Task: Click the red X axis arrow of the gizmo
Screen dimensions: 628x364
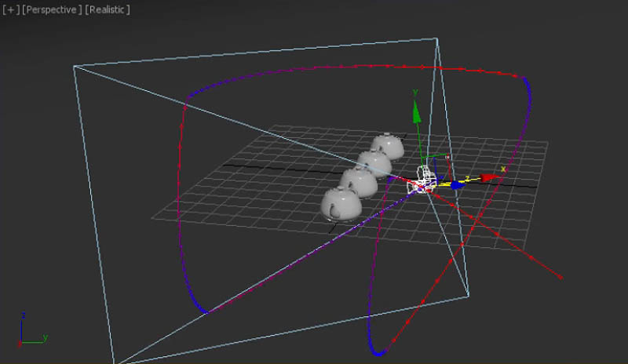Action: point(488,177)
